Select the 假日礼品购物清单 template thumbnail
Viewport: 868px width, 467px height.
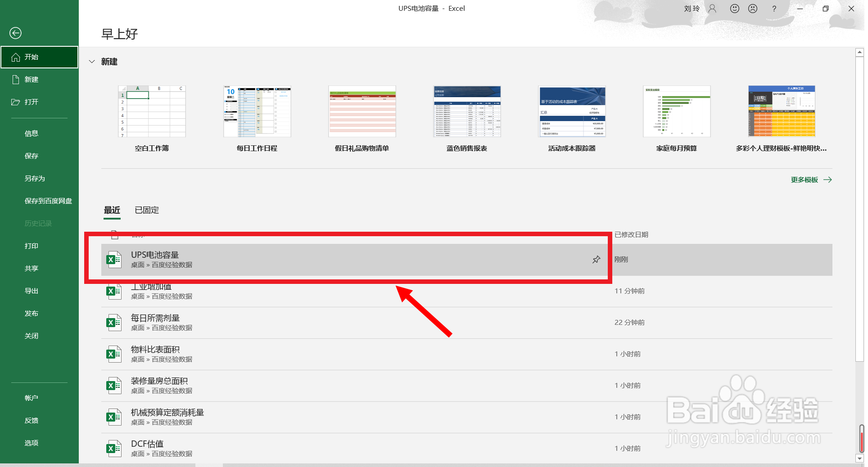point(362,111)
